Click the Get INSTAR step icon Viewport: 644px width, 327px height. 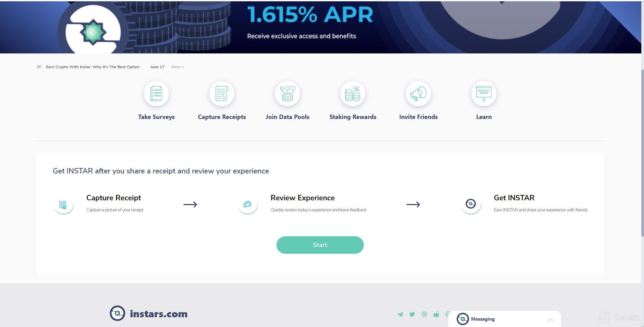[471, 204]
